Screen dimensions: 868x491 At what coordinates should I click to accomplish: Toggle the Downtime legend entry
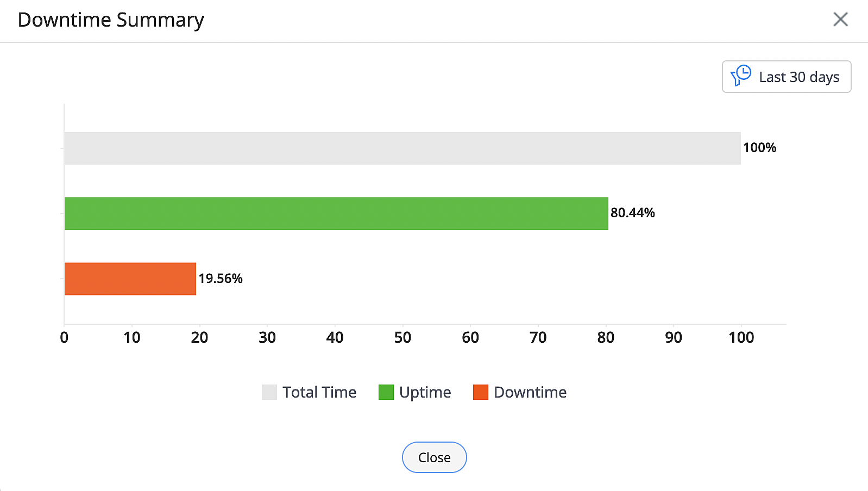(x=530, y=392)
